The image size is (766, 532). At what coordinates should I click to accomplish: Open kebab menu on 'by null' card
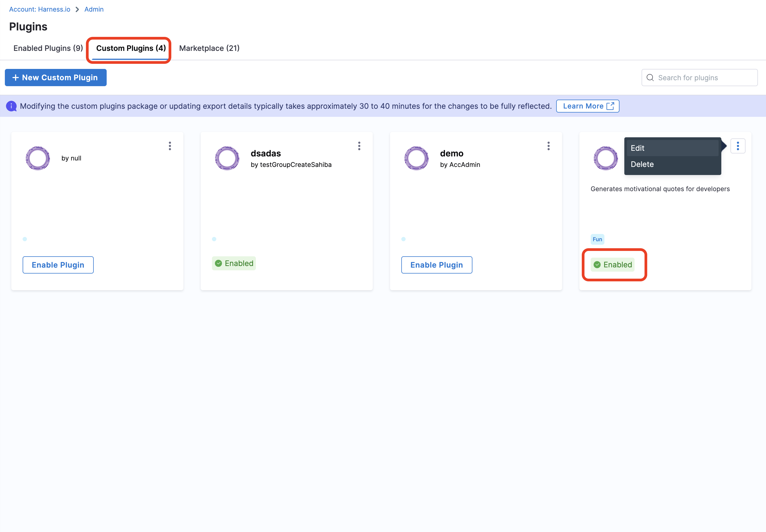coord(170,146)
